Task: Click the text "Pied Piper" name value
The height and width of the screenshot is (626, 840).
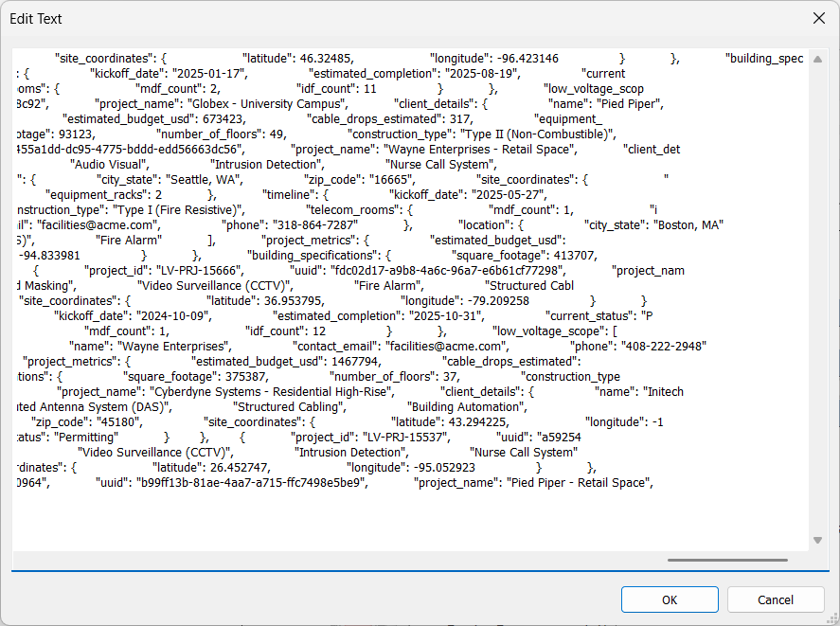Action: 630,104
